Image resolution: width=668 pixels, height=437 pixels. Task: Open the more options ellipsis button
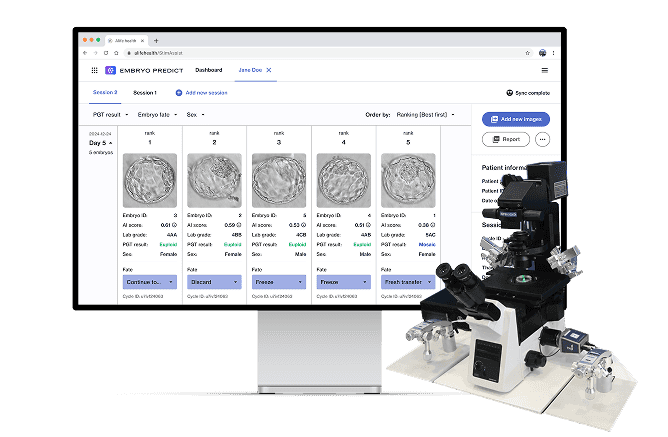click(542, 139)
